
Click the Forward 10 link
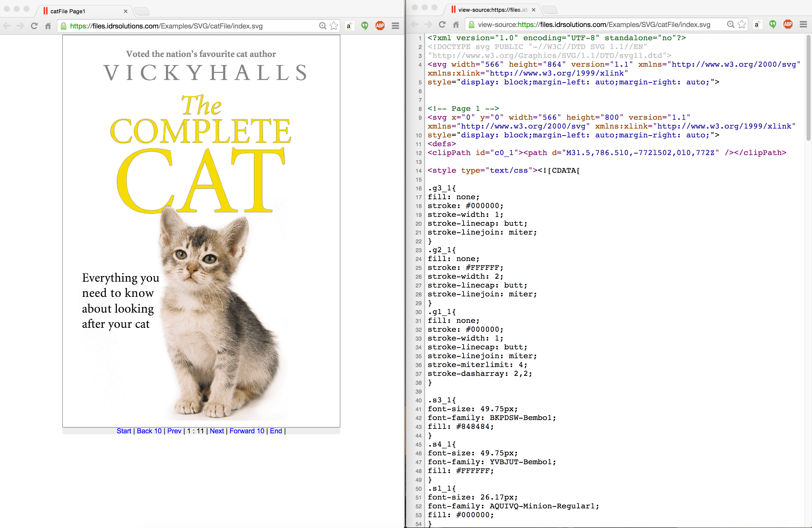tap(247, 431)
